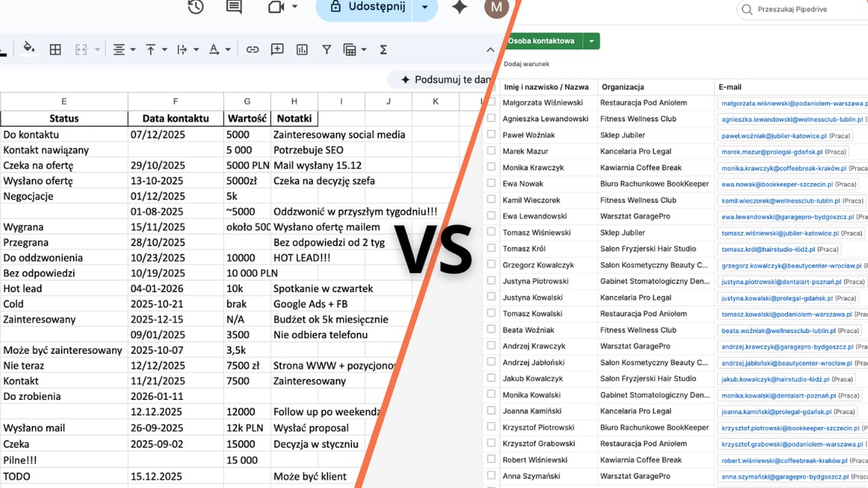Tick checkbox for Paweł Woźniak

click(x=491, y=134)
